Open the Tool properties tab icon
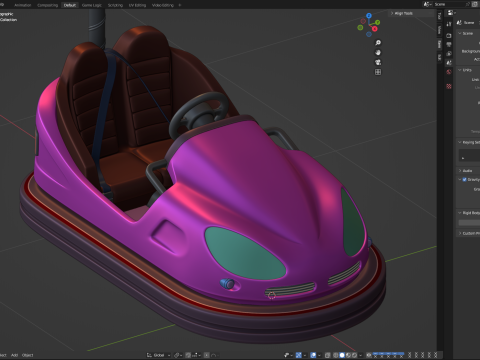Image resolution: width=480 pixels, height=360 pixels. (x=449, y=24)
